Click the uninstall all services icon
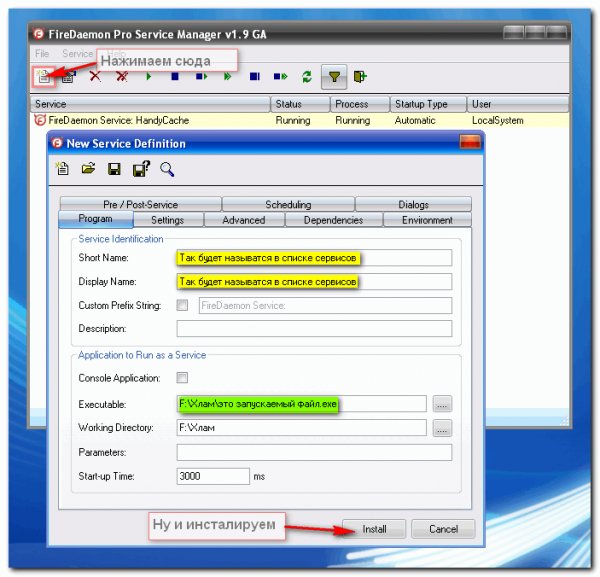 122,76
